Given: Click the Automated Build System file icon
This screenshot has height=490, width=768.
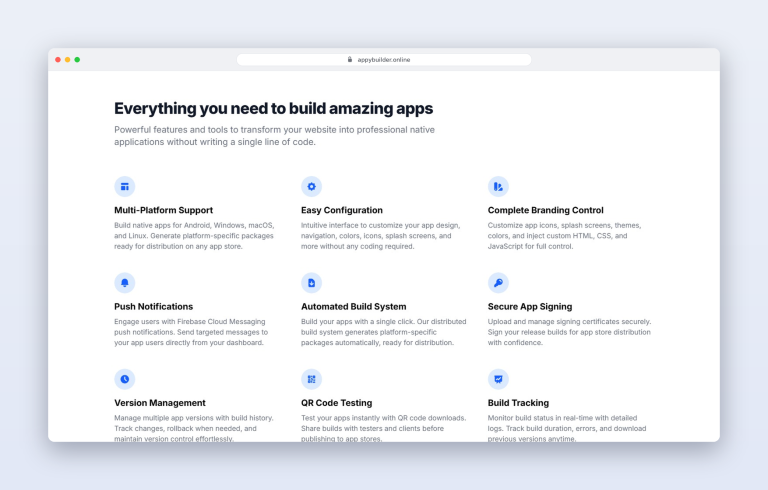Looking at the screenshot, I should tap(312, 283).
